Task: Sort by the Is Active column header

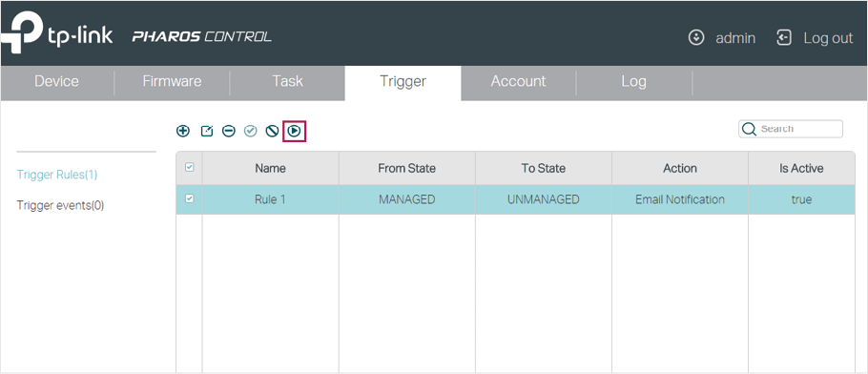Action: [x=801, y=168]
